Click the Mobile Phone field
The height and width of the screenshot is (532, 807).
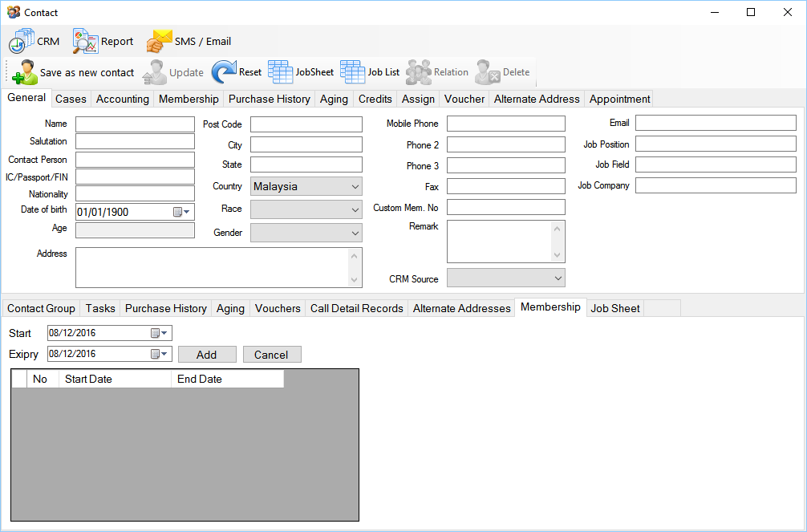[506, 124]
